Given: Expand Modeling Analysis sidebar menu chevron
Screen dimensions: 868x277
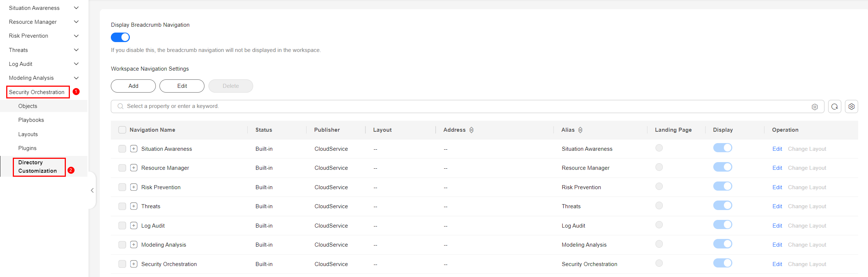Looking at the screenshot, I should [76, 78].
